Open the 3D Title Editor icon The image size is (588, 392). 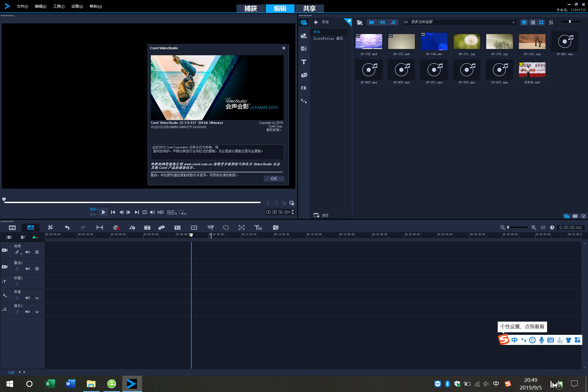point(258,228)
